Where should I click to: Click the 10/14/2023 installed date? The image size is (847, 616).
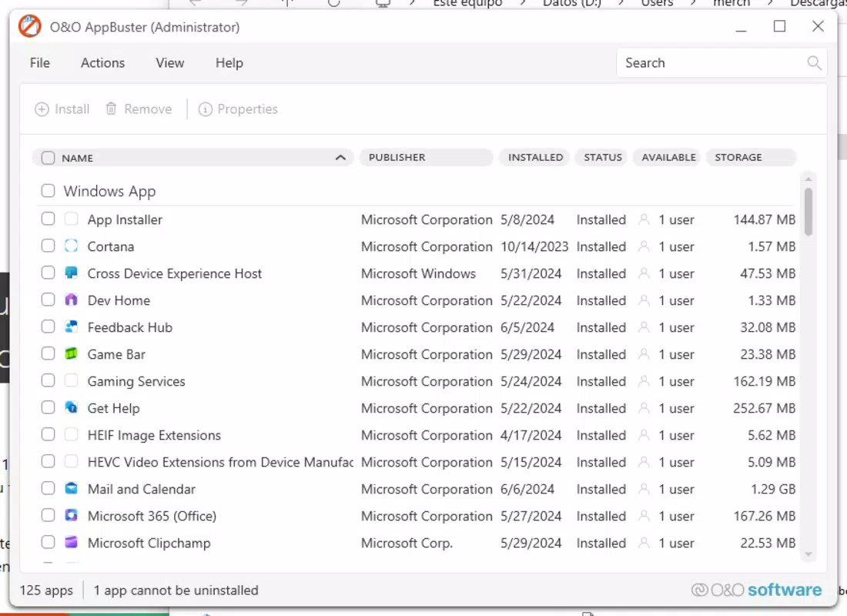[x=534, y=246]
